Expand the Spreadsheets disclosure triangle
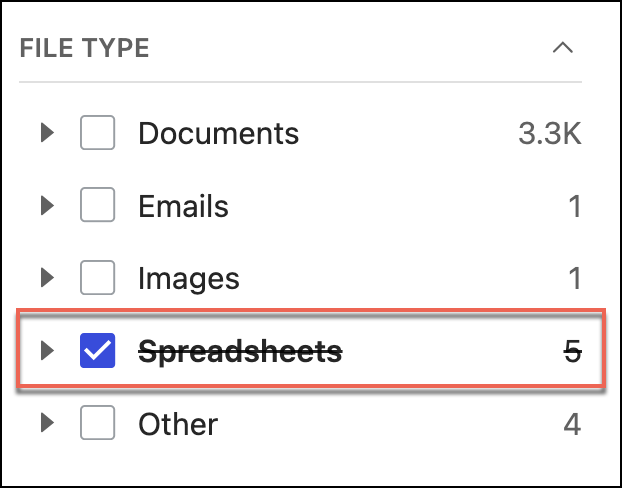This screenshot has height=488, width=622. click(46, 351)
